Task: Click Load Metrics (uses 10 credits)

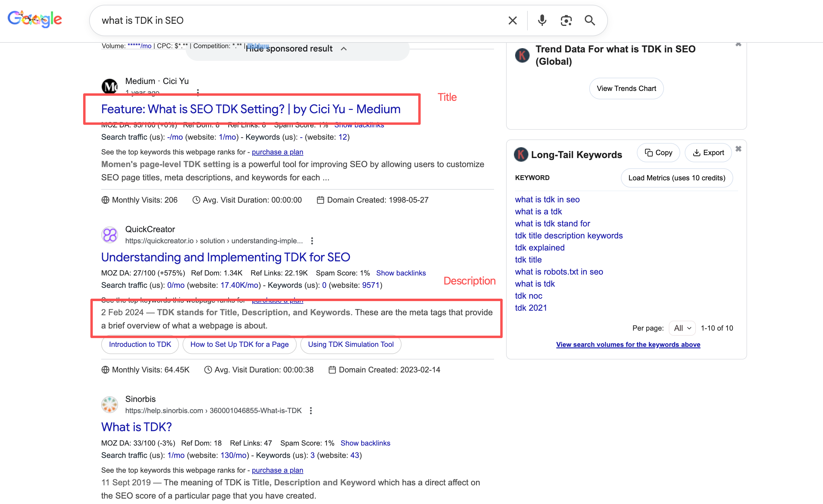Action: [x=676, y=178]
